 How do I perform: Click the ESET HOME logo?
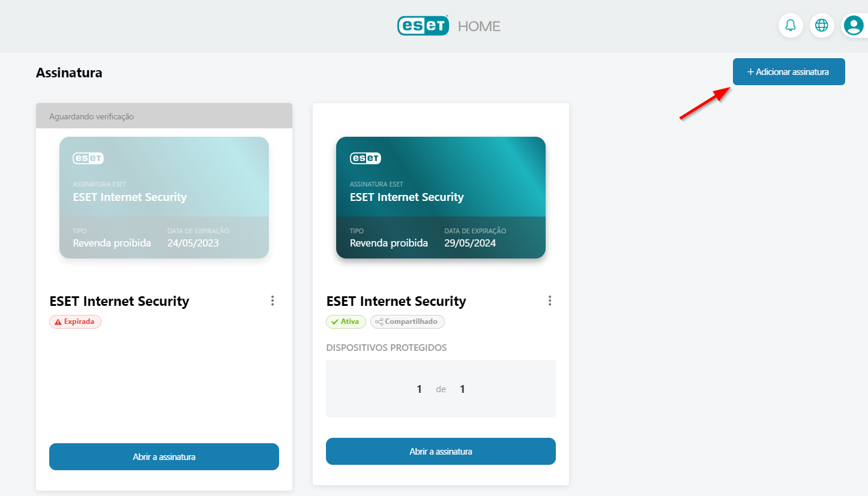tap(448, 26)
